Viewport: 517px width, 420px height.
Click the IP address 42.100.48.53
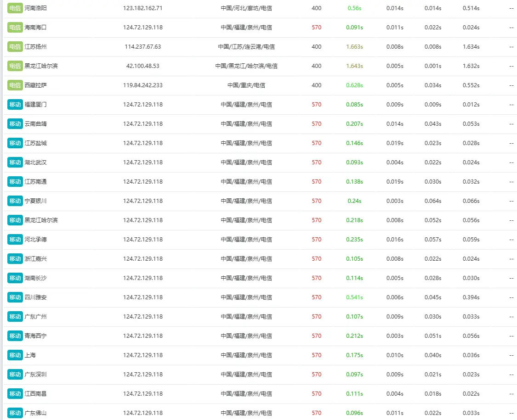click(x=143, y=66)
